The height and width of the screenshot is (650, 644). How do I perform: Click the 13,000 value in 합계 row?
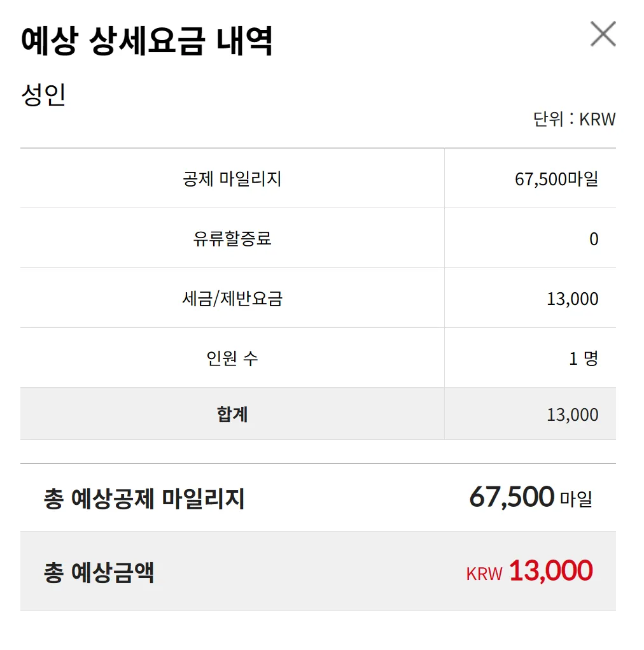pyautogui.click(x=572, y=415)
